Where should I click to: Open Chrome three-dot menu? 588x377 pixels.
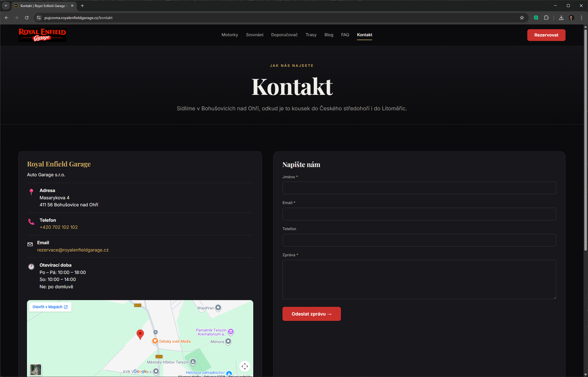pos(582,18)
